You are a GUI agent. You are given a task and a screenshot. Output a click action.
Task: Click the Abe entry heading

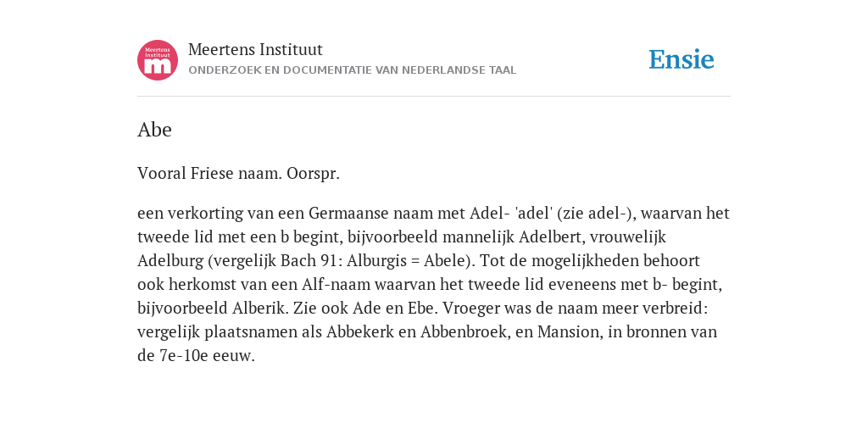(x=154, y=130)
